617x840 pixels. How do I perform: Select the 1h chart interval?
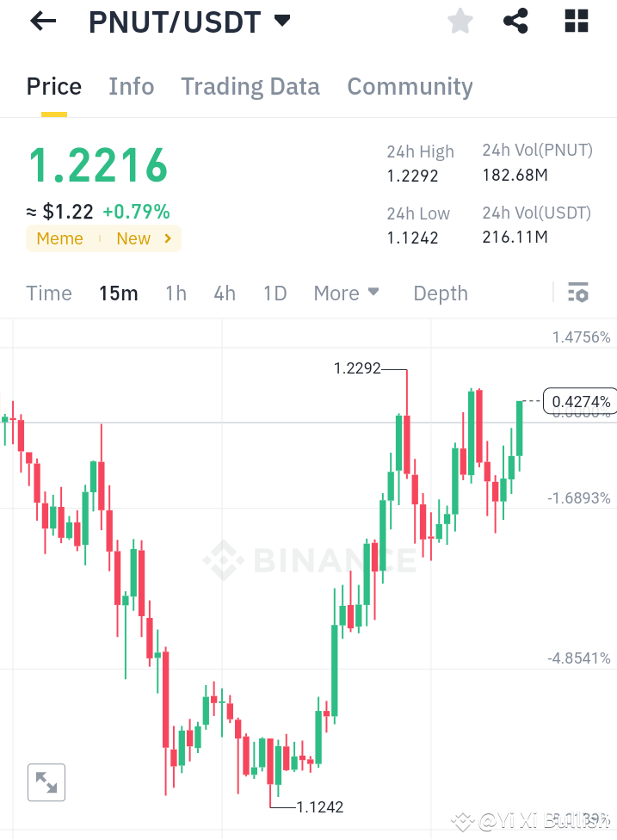[176, 293]
